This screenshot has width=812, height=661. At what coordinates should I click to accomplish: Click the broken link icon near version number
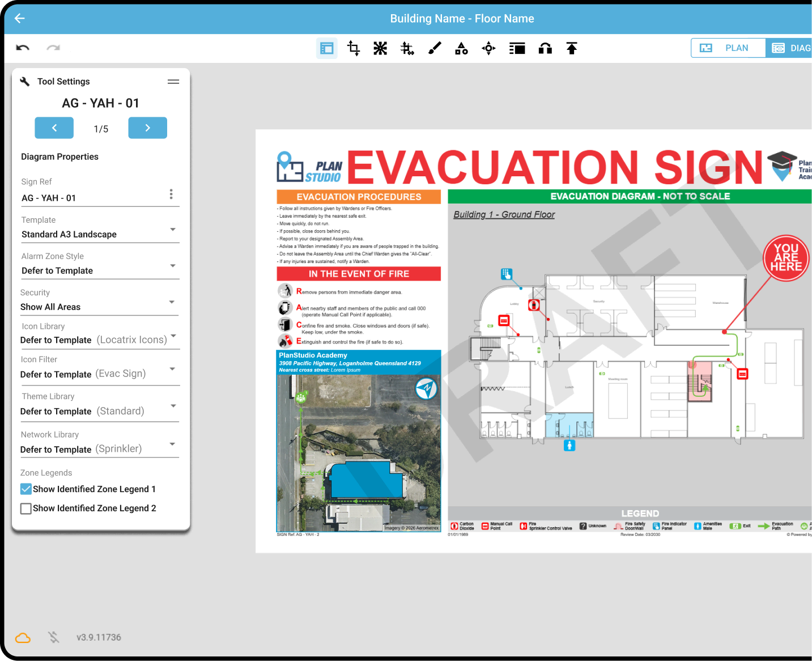pyautogui.click(x=53, y=637)
